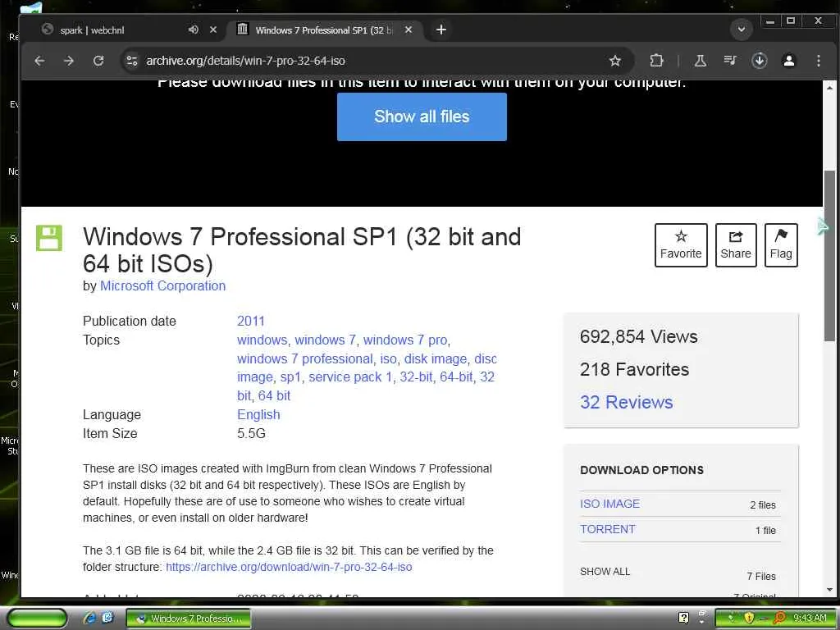Open the 'sp1' topic link
The height and width of the screenshot is (630, 840).
tap(290, 377)
